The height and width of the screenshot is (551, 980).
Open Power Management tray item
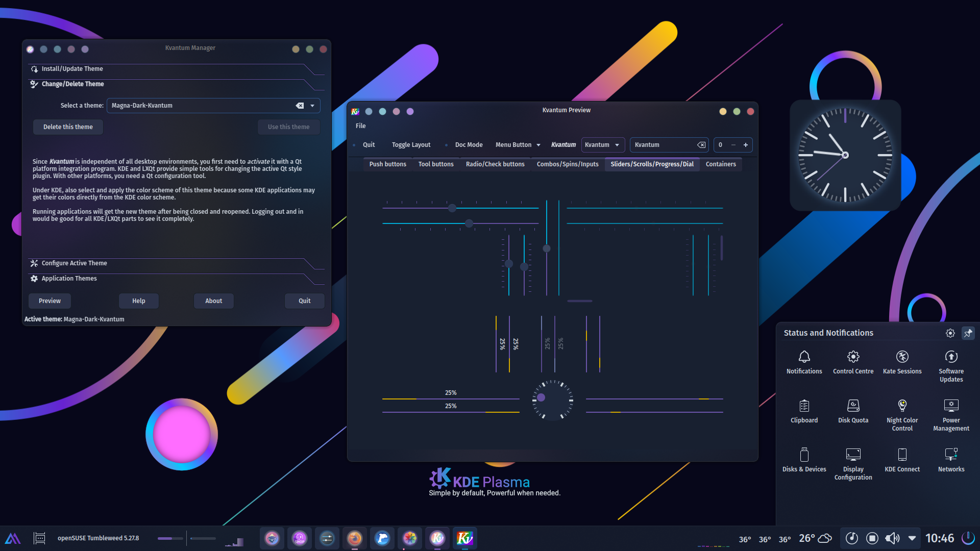pos(951,415)
